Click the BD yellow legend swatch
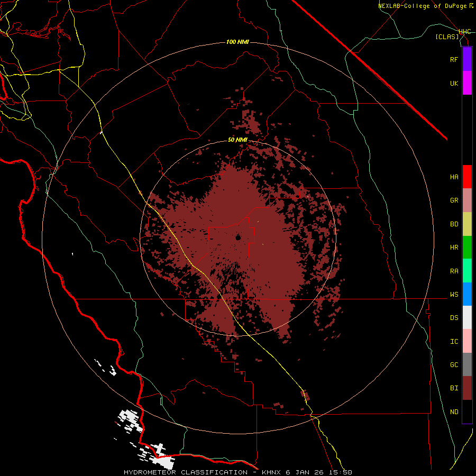Image resolution: width=476 pixels, height=476 pixels. 467,224
